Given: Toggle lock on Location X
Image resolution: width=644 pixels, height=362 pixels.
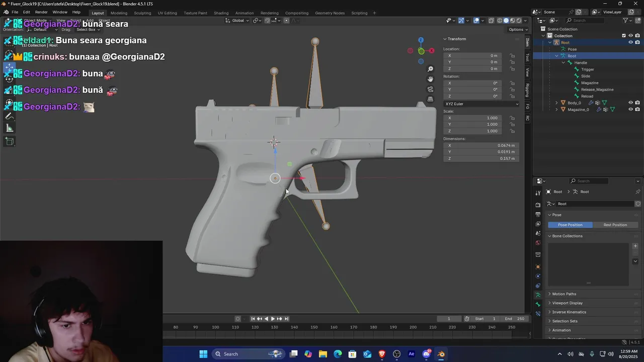Looking at the screenshot, I should (512, 56).
